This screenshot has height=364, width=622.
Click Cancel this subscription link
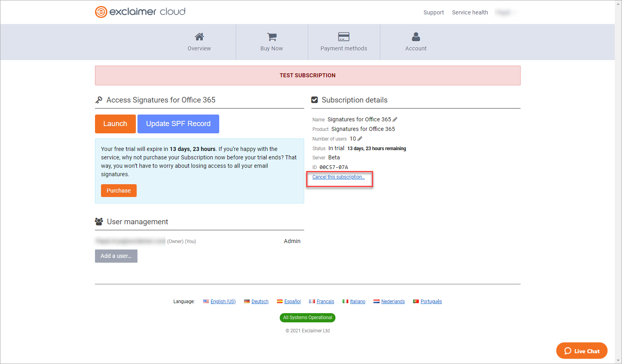pos(338,177)
